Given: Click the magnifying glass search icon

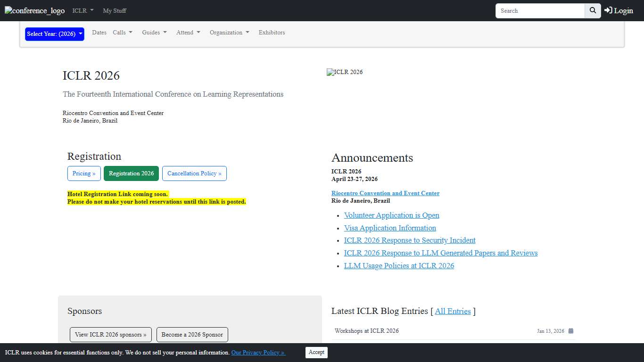Looking at the screenshot, I should point(593,10).
